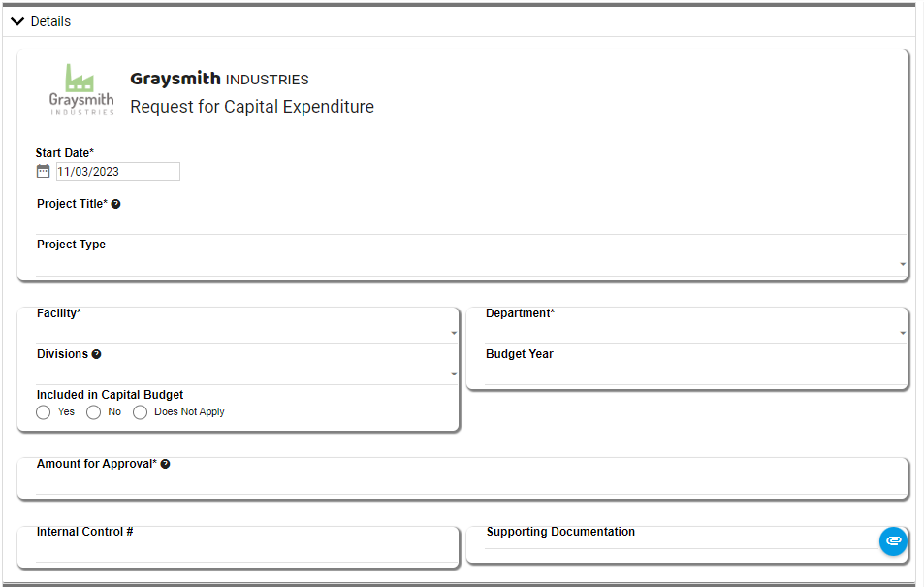Open the Divisions dropdown arrow

(x=454, y=374)
